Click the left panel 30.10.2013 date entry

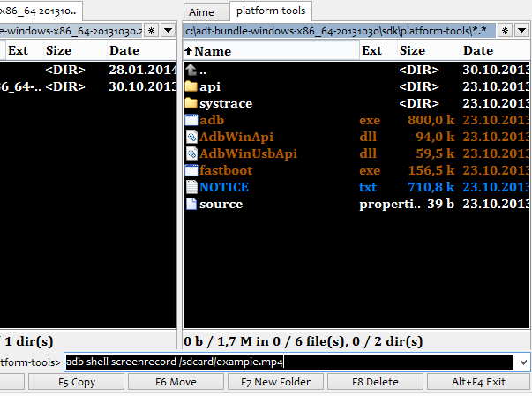(x=143, y=86)
